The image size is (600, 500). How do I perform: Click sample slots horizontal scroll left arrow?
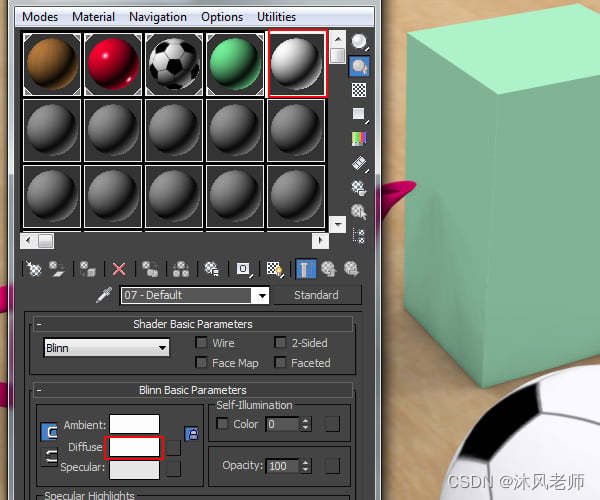point(28,241)
